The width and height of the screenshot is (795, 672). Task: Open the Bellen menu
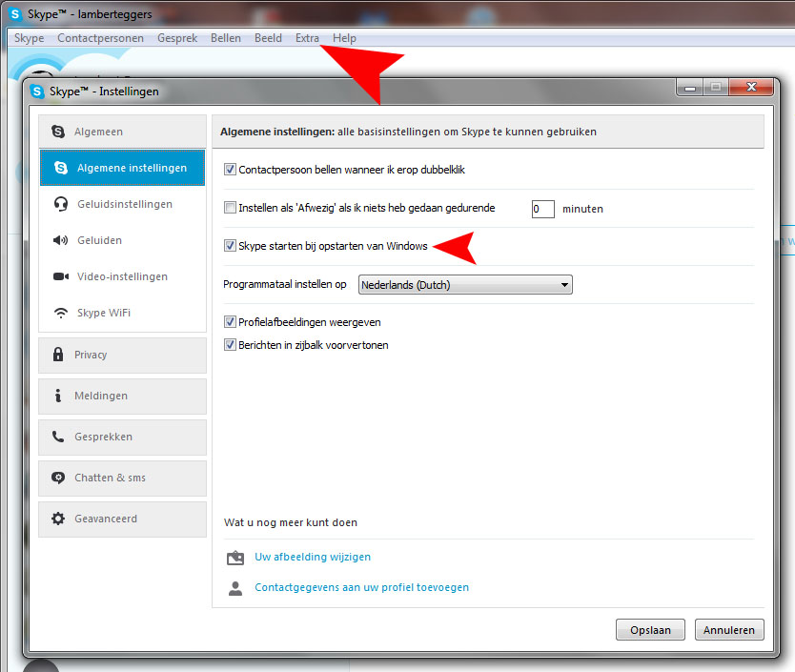[x=226, y=38]
